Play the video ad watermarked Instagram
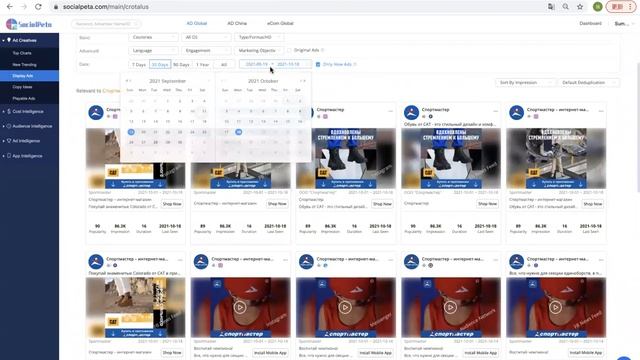 tap(240, 307)
